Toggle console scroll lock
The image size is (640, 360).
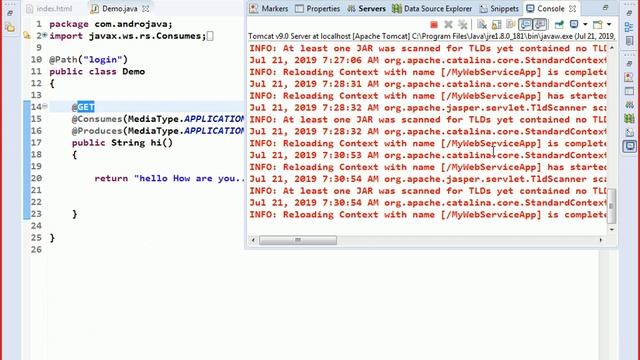[x=496, y=24]
